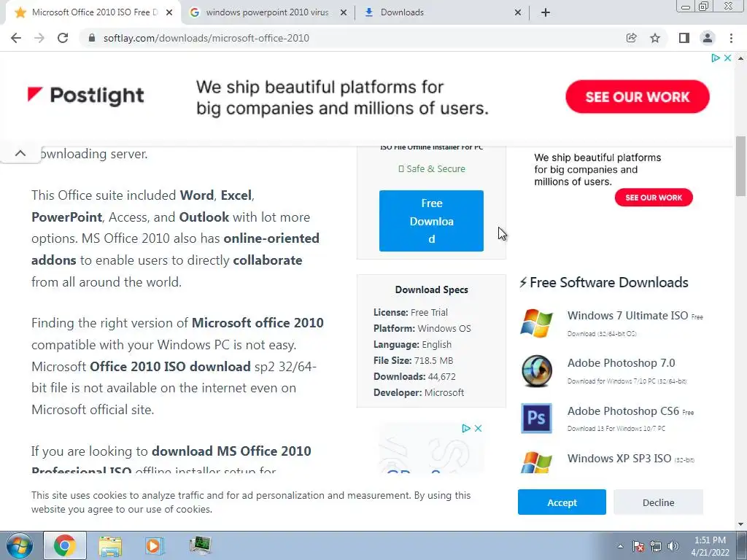Switch to the windows powerpoint 2010 virus tab

click(267, 12)
